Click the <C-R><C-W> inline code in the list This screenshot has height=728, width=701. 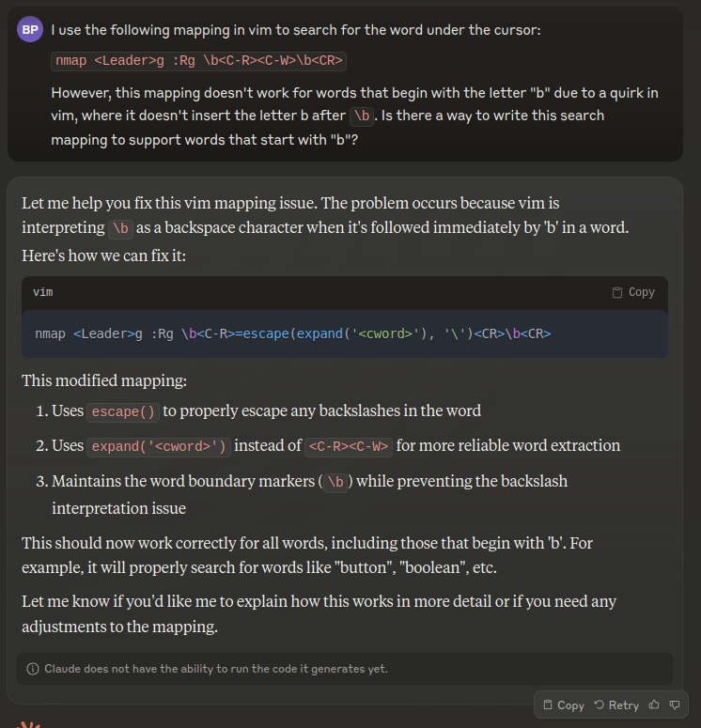pyautogui.click(x=350, y=446)
